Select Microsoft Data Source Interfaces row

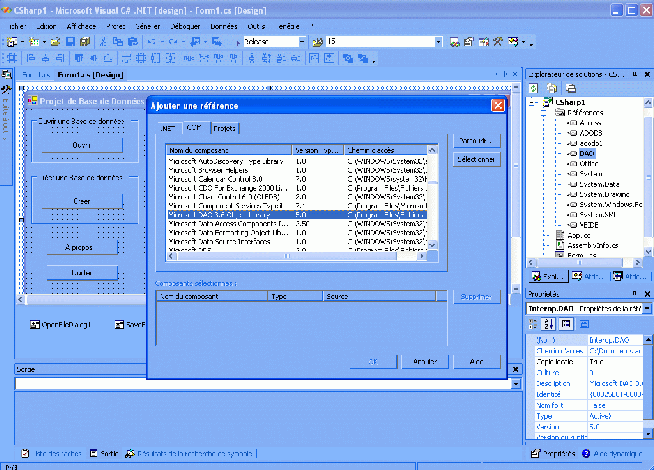click(x=297, y=241)
